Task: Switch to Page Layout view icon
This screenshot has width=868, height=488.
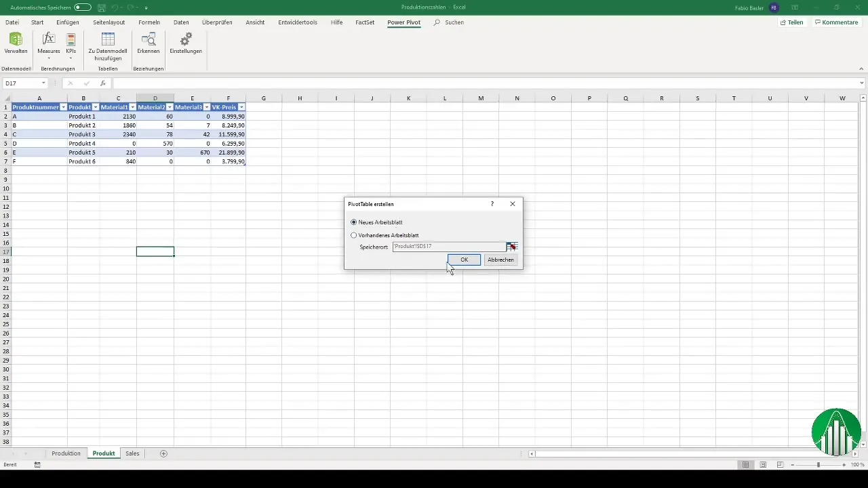Action: (x=763, y=465)
